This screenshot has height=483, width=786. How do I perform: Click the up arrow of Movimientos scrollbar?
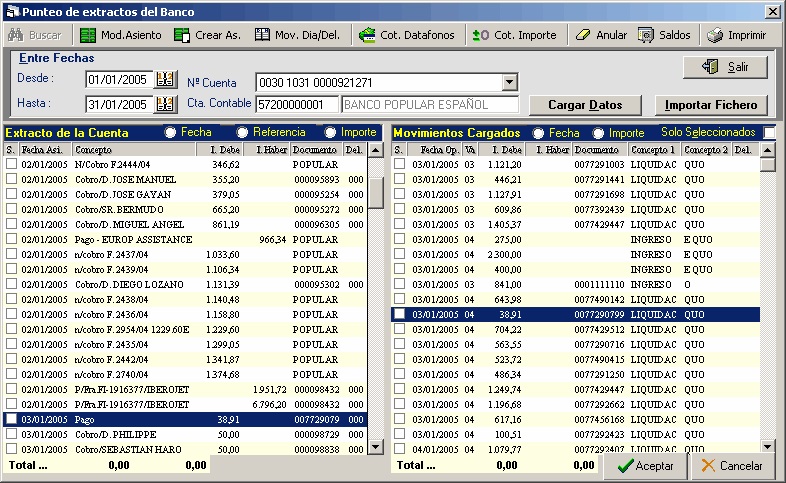click(767, 150)
